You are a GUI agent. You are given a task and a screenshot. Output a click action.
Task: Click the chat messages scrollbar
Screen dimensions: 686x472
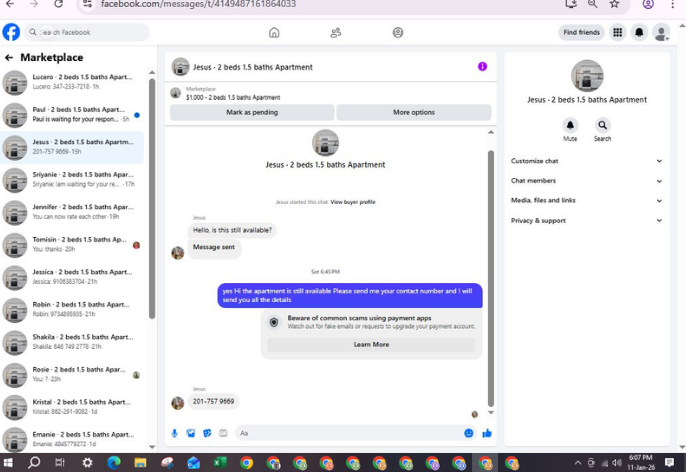[491, 279]
